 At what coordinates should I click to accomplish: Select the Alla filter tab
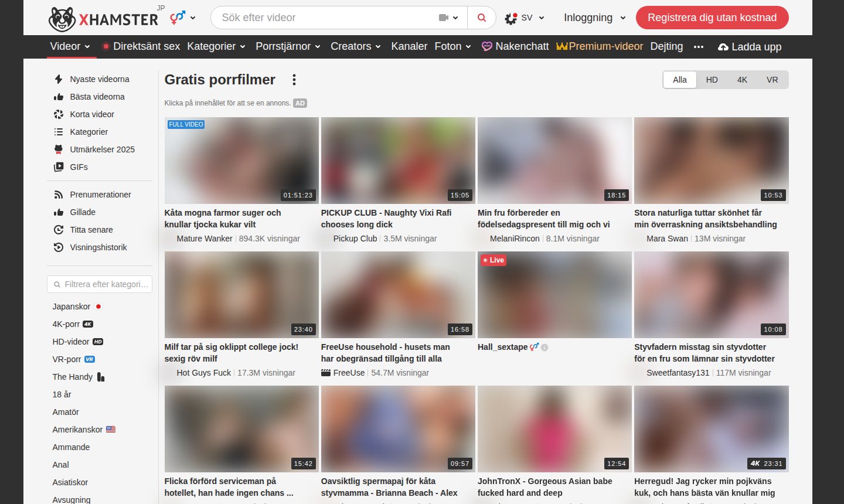[x=680, y=80]
